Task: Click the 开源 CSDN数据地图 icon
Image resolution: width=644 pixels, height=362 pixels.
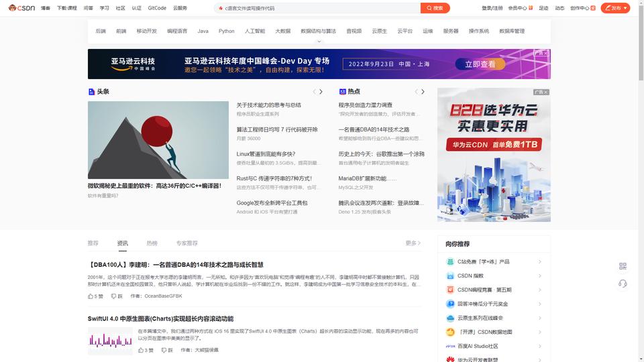Action: tap(450, 332)
